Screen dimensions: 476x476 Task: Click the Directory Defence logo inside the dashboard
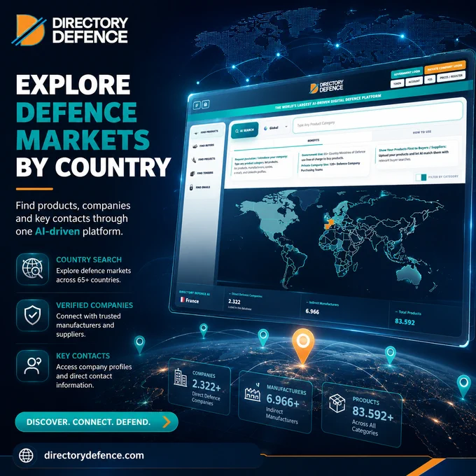[x=327, y=87]
